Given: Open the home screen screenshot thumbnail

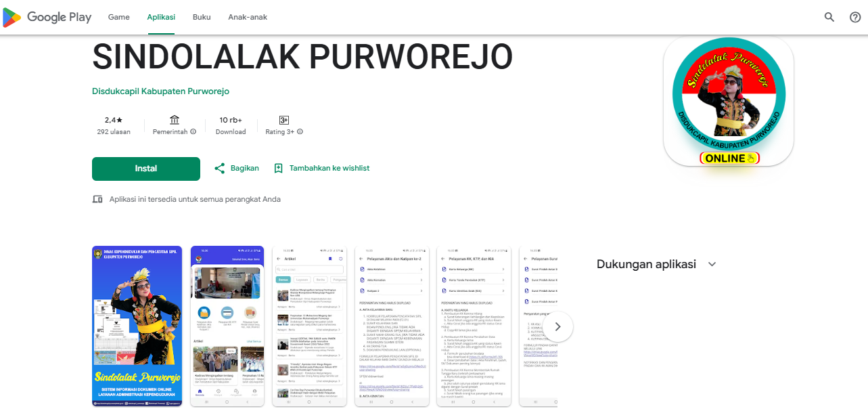Looking at the screenshot, I should click(227, 326).
